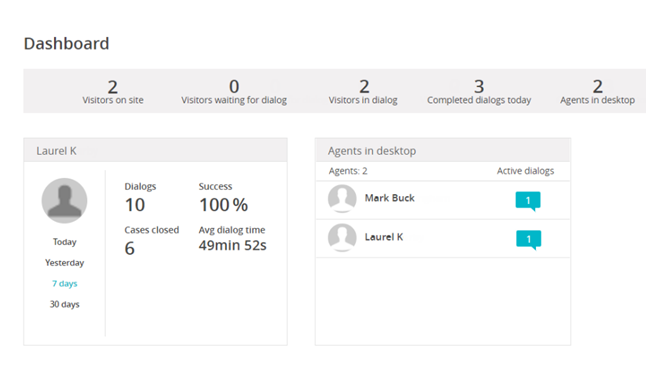The width and height of the screenshot is (658, 366).
Task: Click the Agents in desktop panel header
Action: pos(443,150)
